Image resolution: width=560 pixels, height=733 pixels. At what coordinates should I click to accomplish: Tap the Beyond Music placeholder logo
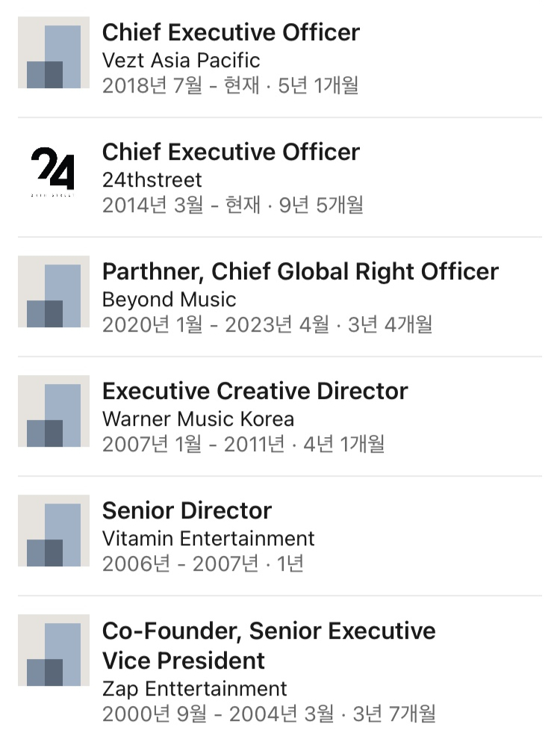pyautogui.click(x=54, y=291)
